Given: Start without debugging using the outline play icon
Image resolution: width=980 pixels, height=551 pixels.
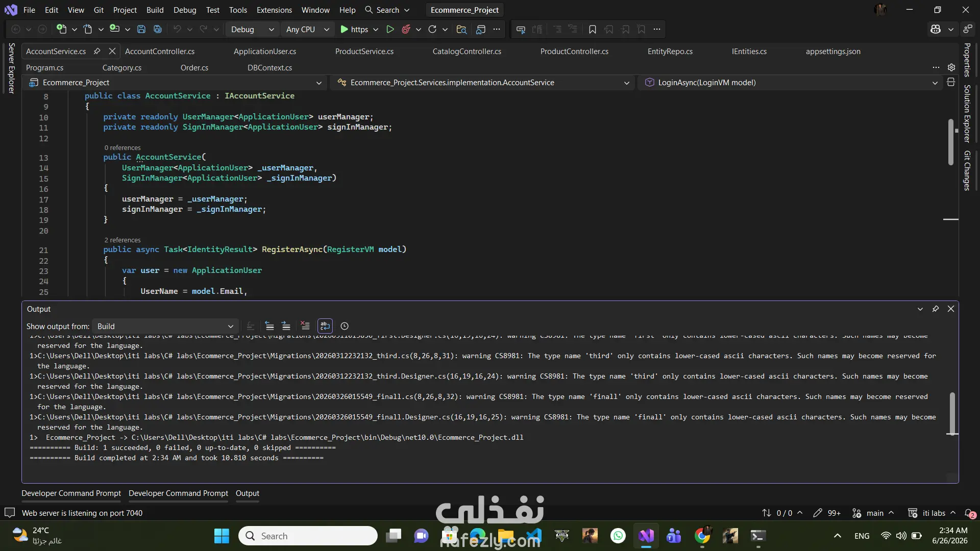Looking at the screenshot, I should tap(390, 29).
